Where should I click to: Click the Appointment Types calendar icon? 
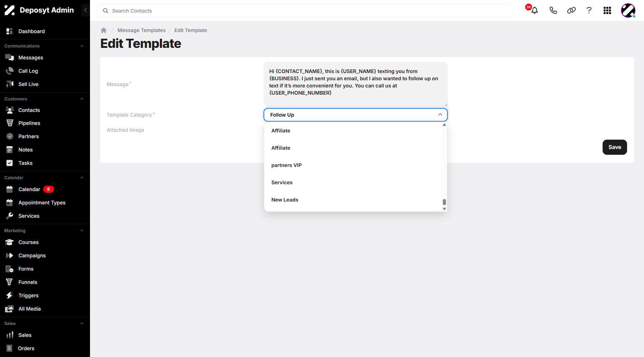(x=10, y=203)
